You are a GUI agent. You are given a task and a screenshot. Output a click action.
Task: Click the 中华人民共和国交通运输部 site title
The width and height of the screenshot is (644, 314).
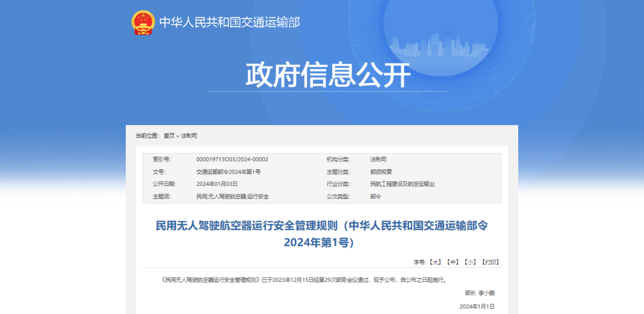(230, 22)
